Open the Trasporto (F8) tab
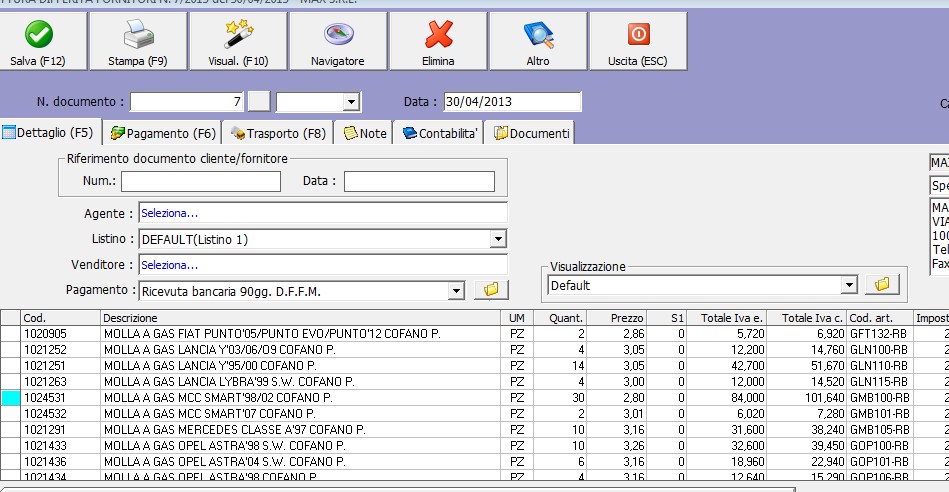 pyautogui.click(x=278, y=133)
